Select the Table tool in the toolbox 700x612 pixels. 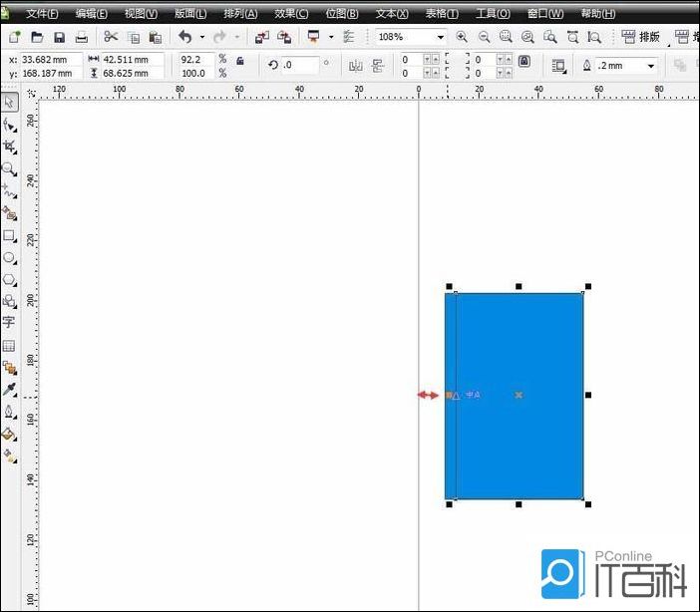click(x=9, y=346)
